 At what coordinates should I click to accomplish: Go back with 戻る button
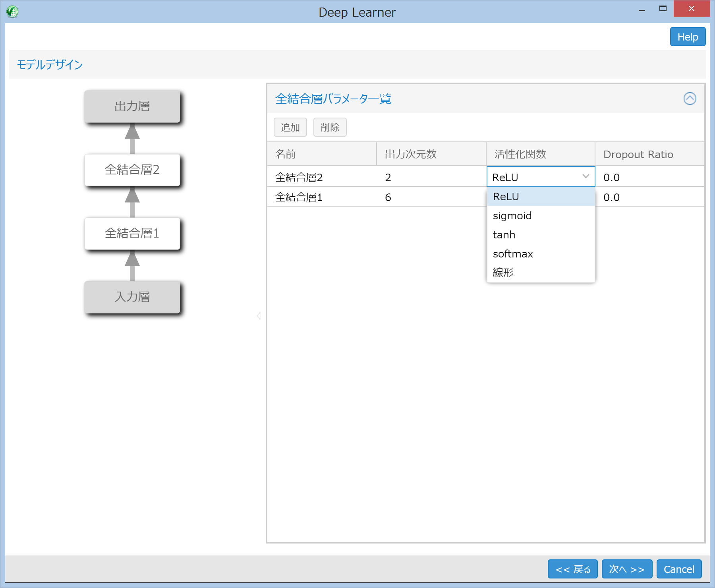pyautogui.click(x=572, y=569)
